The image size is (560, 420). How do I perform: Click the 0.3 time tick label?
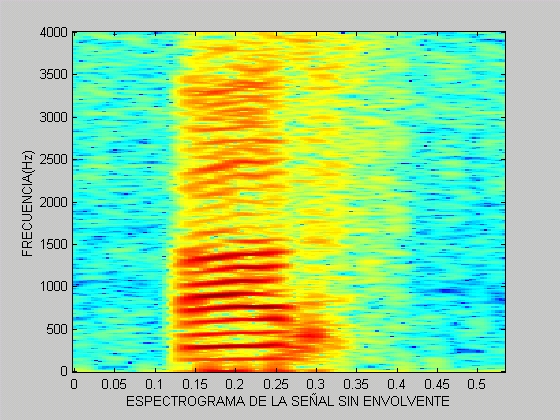[x=316, y=384]
